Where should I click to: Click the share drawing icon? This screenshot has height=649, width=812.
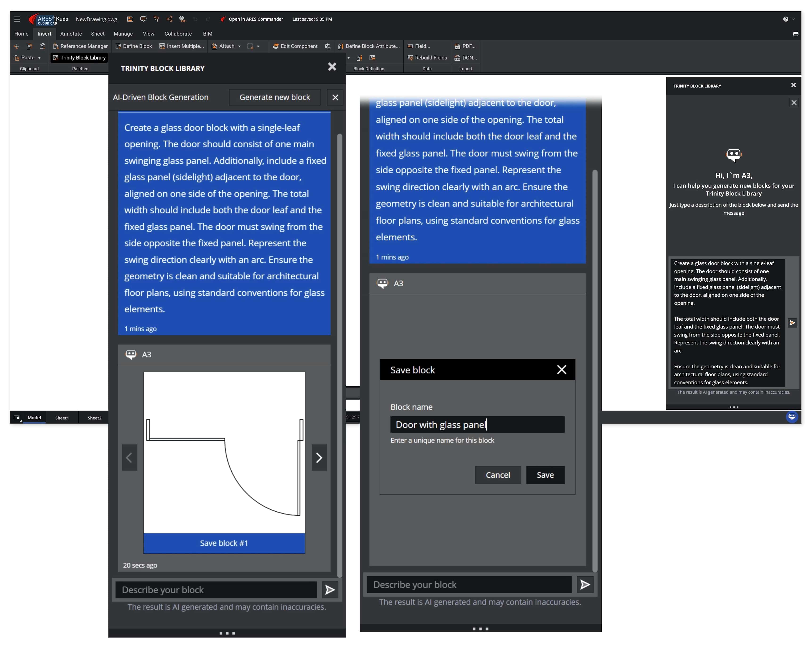[x=170, y=19]
